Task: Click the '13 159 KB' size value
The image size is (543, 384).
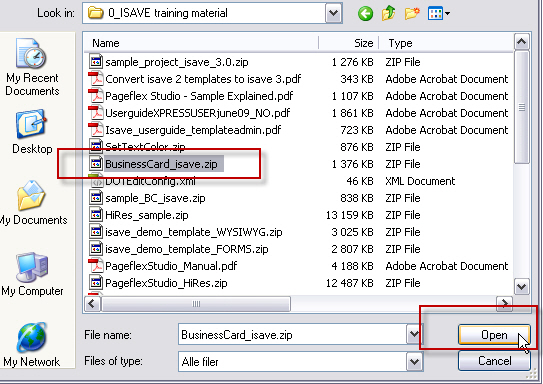Action: [x=349, y=215]
